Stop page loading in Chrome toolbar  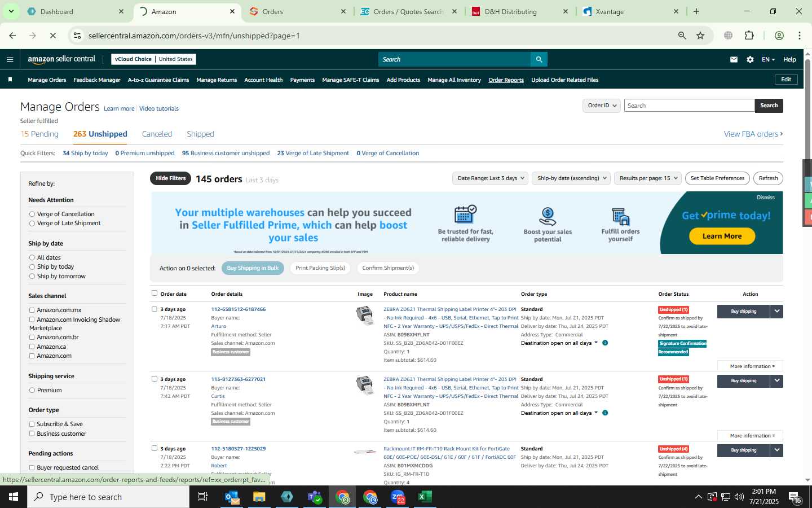pyautogui.click(x=52, y=36)
